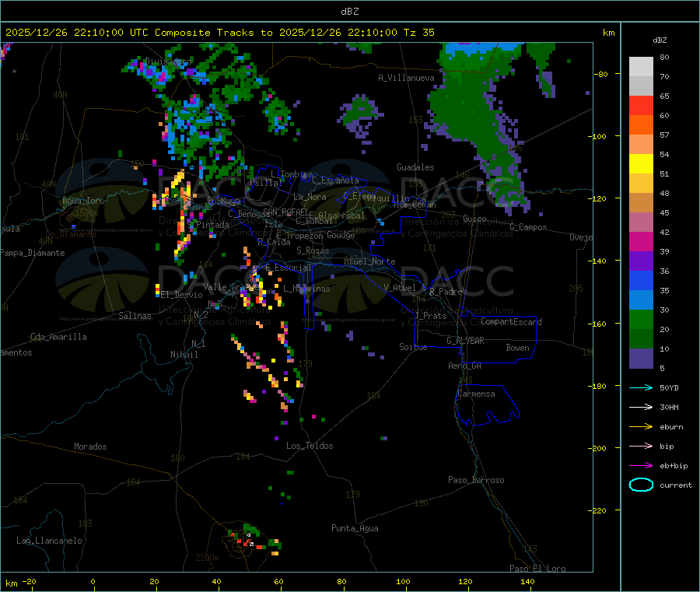Click the Paso_Barroso label
Image resolution: width=700 pixels, height=592 pixels.
(476, 480)
